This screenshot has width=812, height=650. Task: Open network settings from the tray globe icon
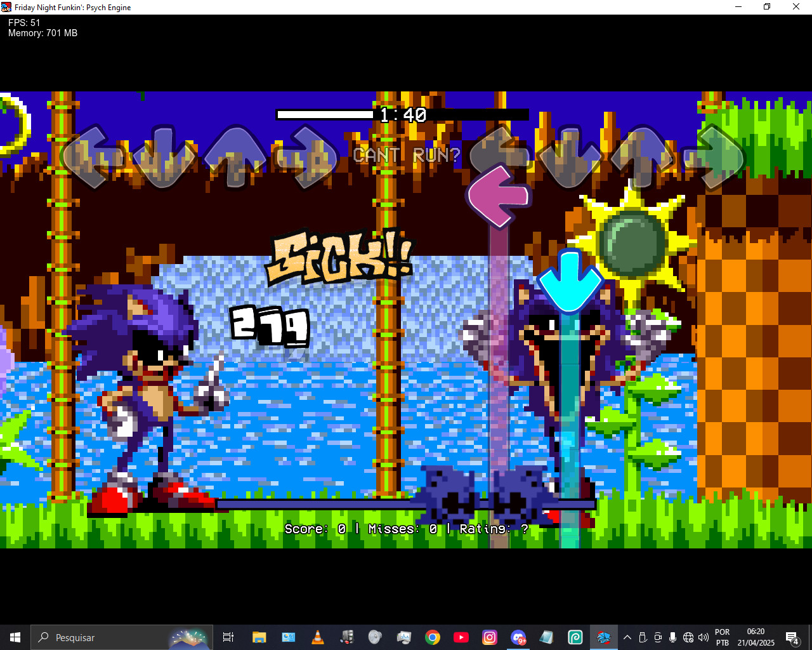[688, 637]
